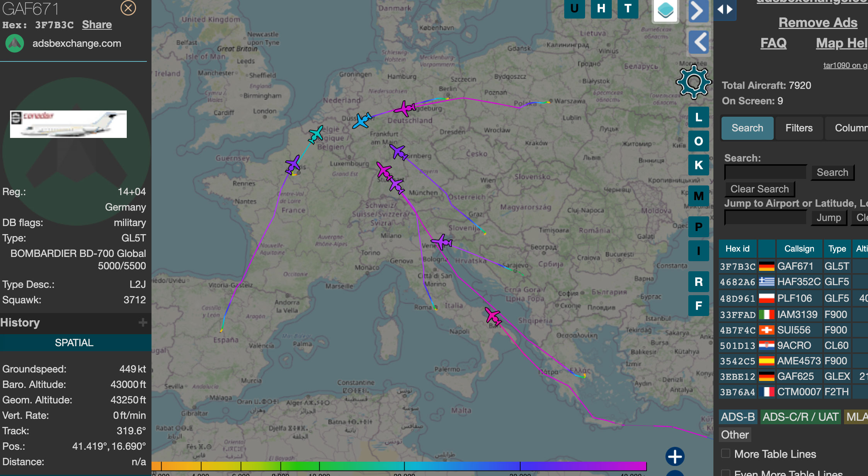This screenshot has width=868, height=476.
Task: Toggle the T map button
Action: click(628, 8)
